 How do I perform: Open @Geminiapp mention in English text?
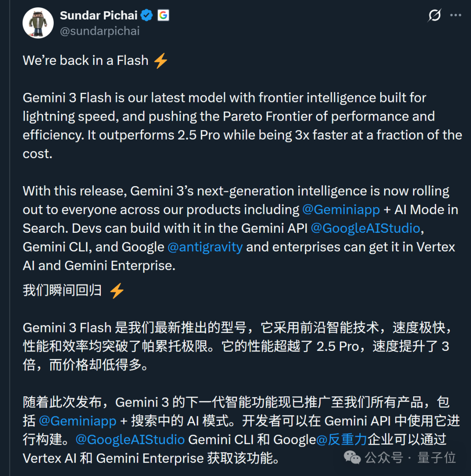click(x=341, y=210)
